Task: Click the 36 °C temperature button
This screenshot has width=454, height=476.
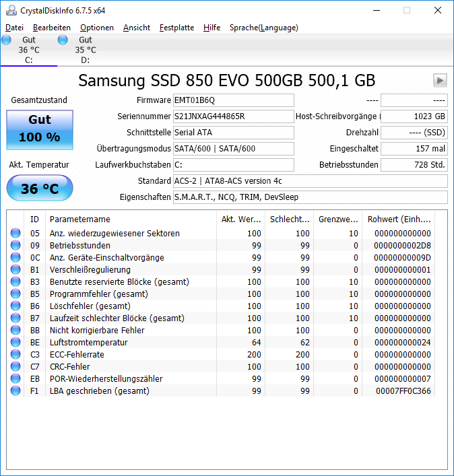Action: [x=40, y=188]
